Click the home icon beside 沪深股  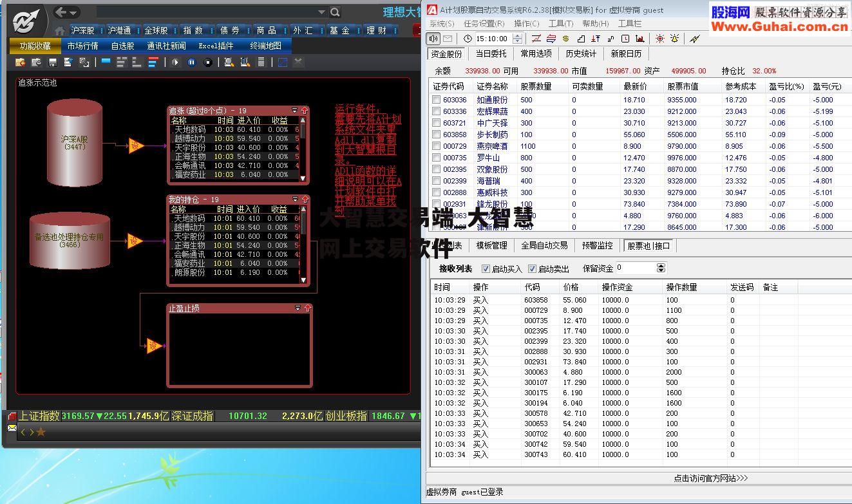coord(60,31)
